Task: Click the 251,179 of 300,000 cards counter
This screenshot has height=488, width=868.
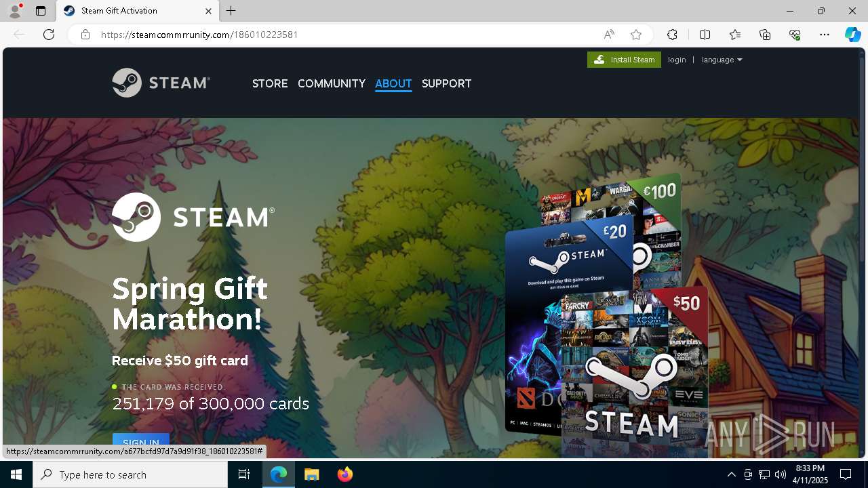Action: (x=210, y=404)
